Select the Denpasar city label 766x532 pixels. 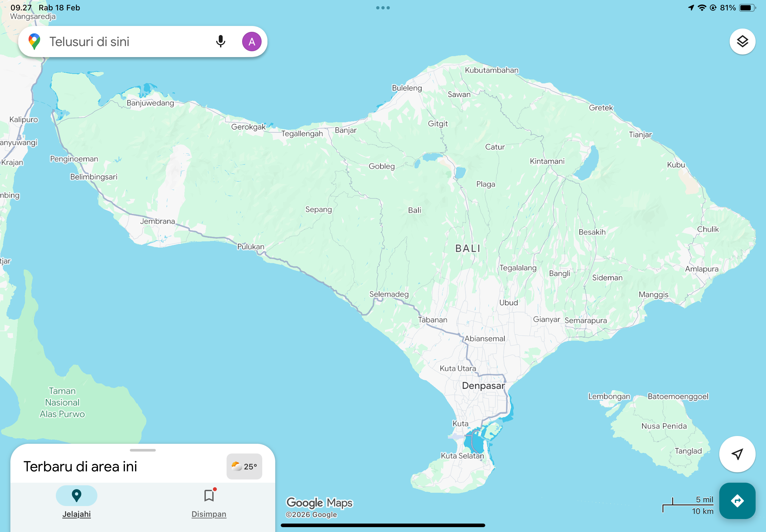click(483, 386)
